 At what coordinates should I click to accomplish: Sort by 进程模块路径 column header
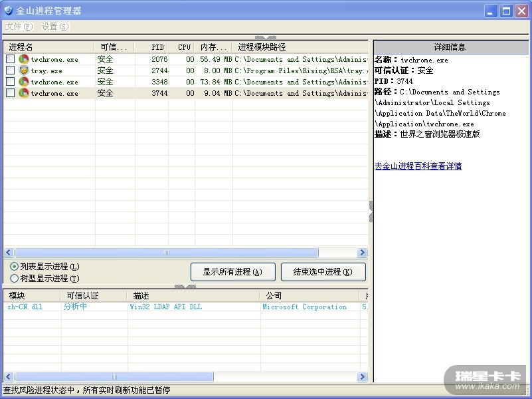click(x=300, y=47)
